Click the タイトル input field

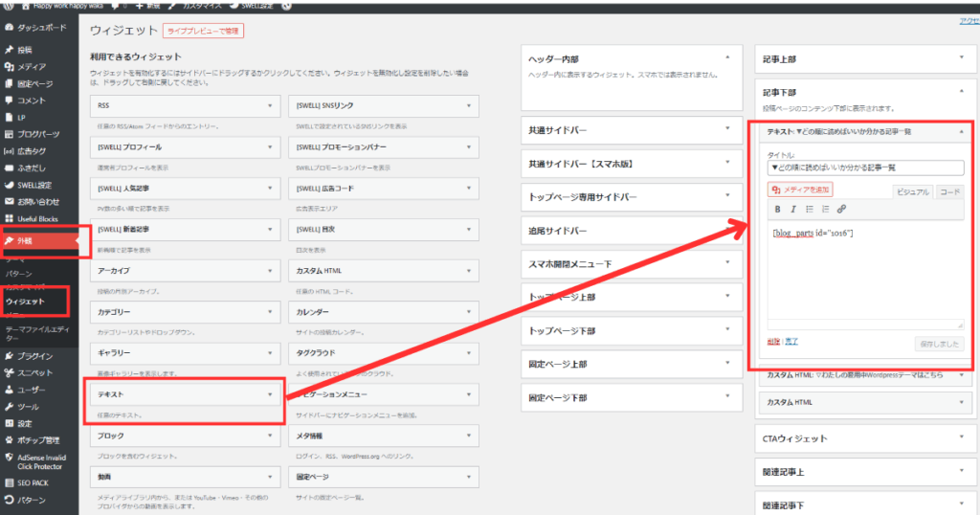865,168
